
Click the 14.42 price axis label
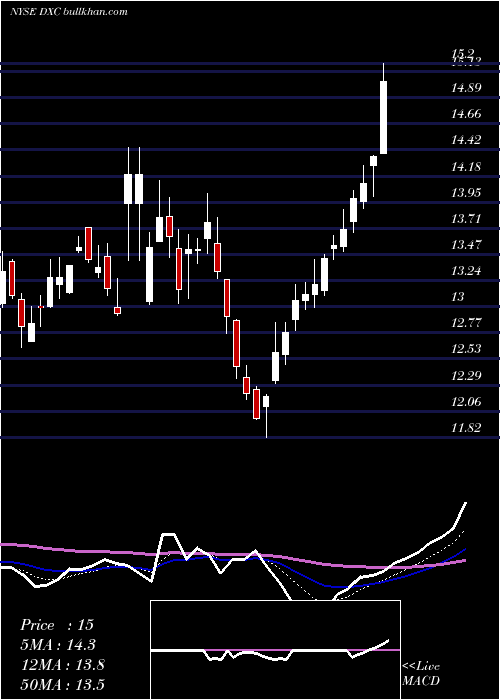[x=466, y=140]
